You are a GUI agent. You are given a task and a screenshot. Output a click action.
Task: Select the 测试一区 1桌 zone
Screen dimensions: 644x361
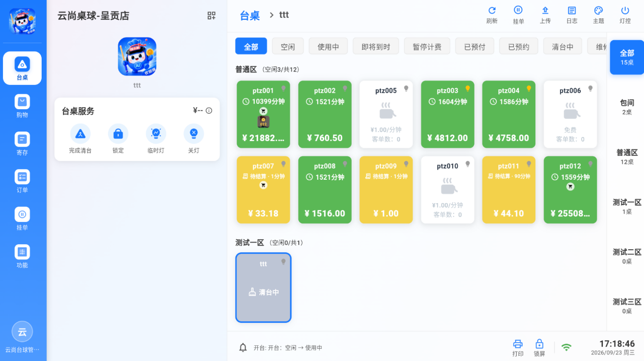tap(627, 207)
